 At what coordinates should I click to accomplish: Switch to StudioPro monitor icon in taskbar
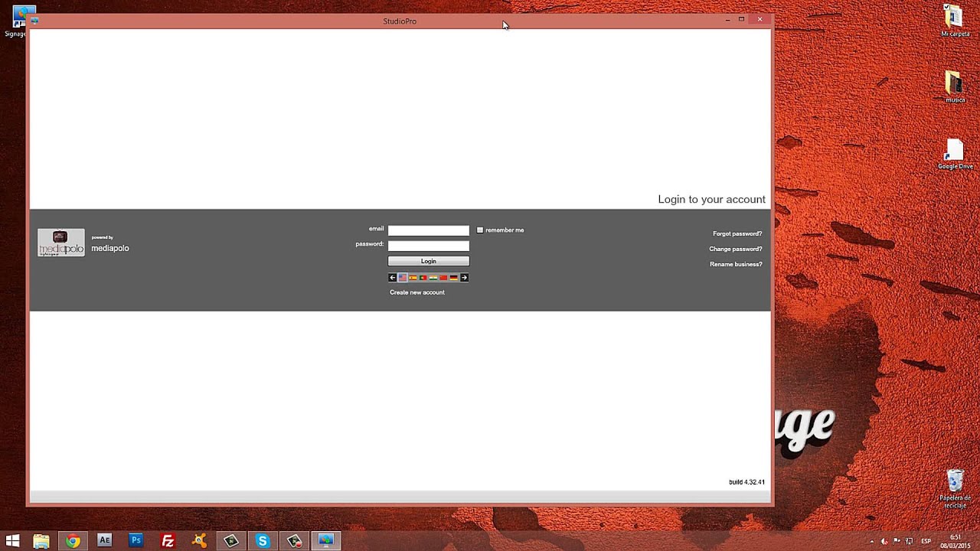pyautogui.click(x=326, y=540)
